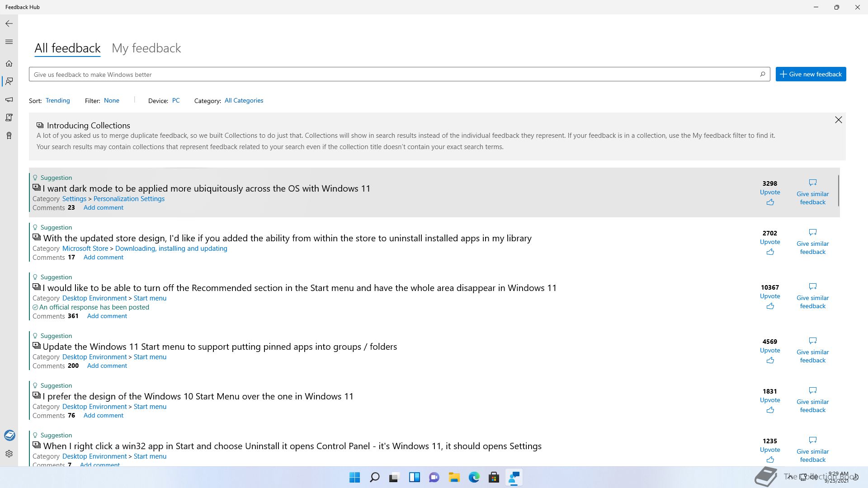The image size is (868, 488).
Task: Open the Home page from sidebar
Action: [9, 64]
